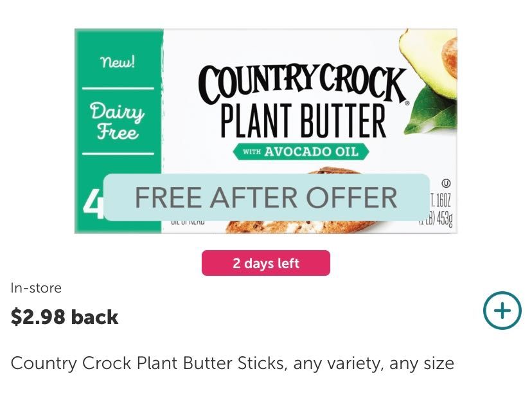Image resolution: width=532 pixels, height=398 pixels.
Task: Tap the PLANT BUTTER title on the box
Action: click(303, 121)
